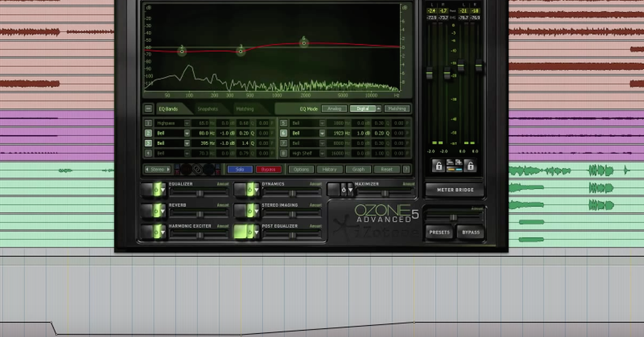
Task: Open band 2 Bell filter type dropdown
Action: point(187,133)
